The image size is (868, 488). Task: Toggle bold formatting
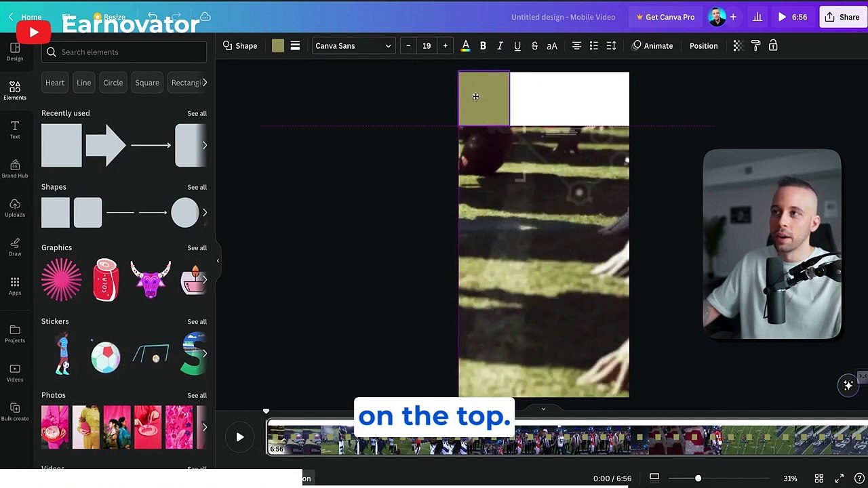pos(483,46)
